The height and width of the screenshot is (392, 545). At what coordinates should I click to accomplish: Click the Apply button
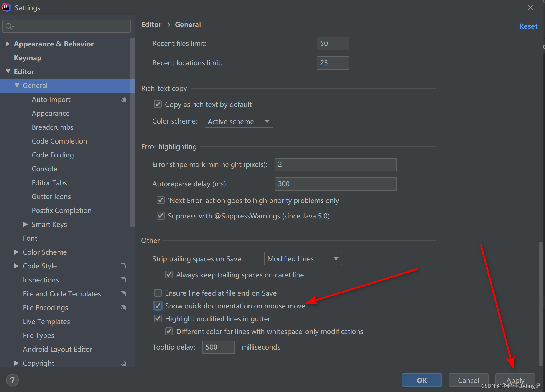(515, 380)
